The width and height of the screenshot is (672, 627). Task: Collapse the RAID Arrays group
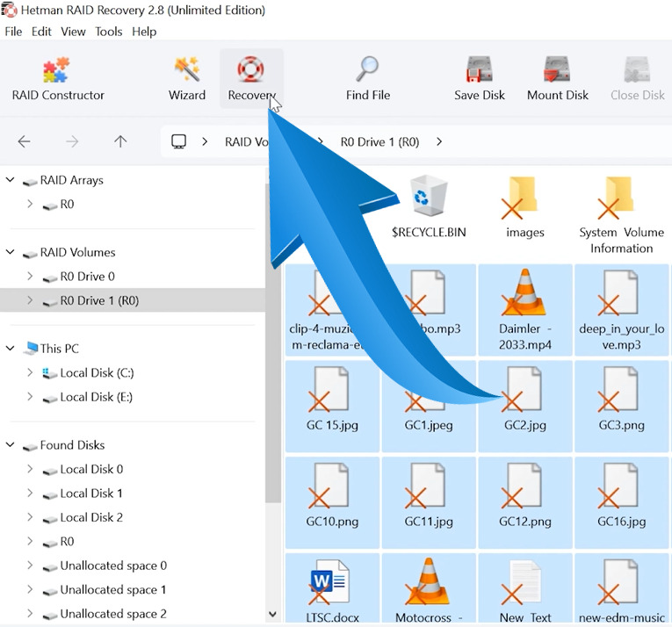point(11,180)
